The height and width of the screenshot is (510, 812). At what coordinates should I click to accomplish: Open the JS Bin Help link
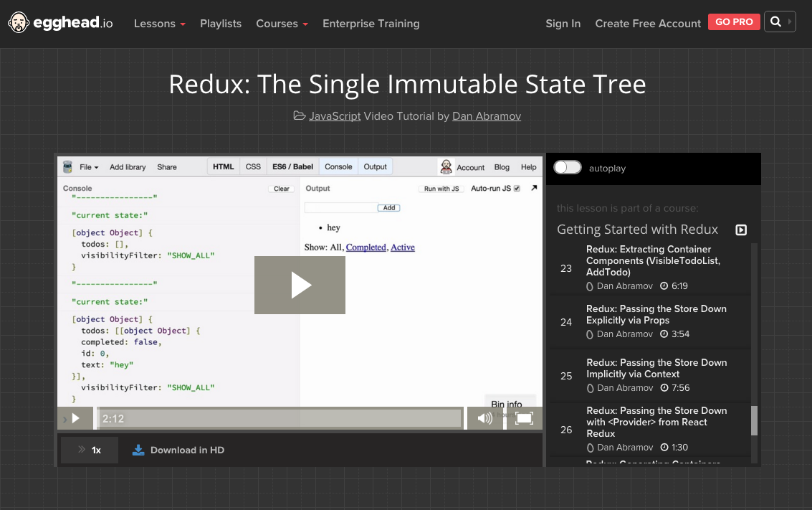click(529, 167)
